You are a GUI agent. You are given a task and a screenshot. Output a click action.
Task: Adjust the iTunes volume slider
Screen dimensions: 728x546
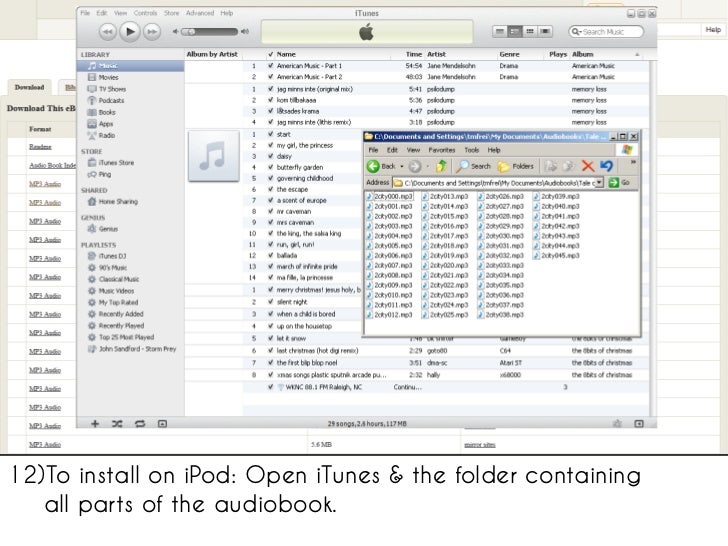click(209, 32)
